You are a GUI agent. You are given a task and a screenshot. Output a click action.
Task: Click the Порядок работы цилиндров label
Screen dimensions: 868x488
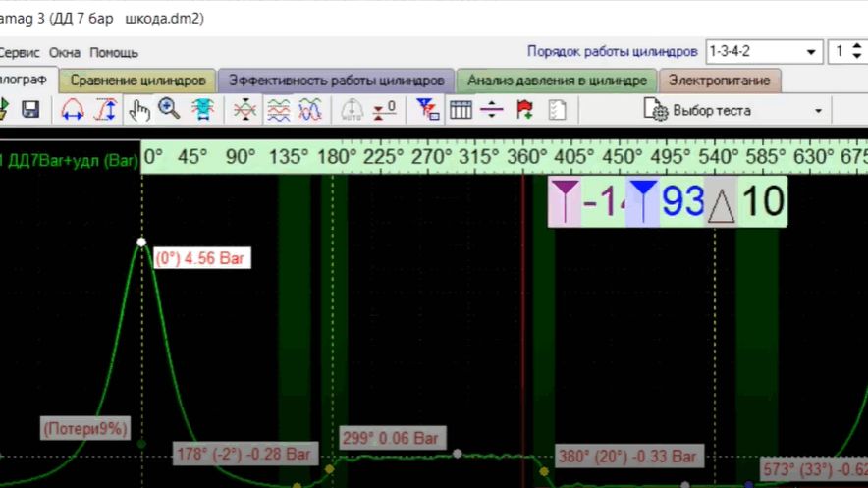pos(613,51)
